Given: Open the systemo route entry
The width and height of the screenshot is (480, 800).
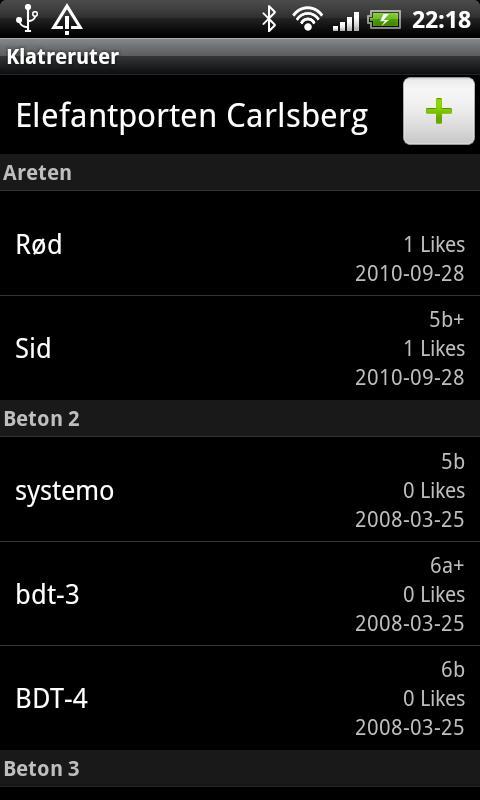Looking at the screenshot, I should pos(240,490).
